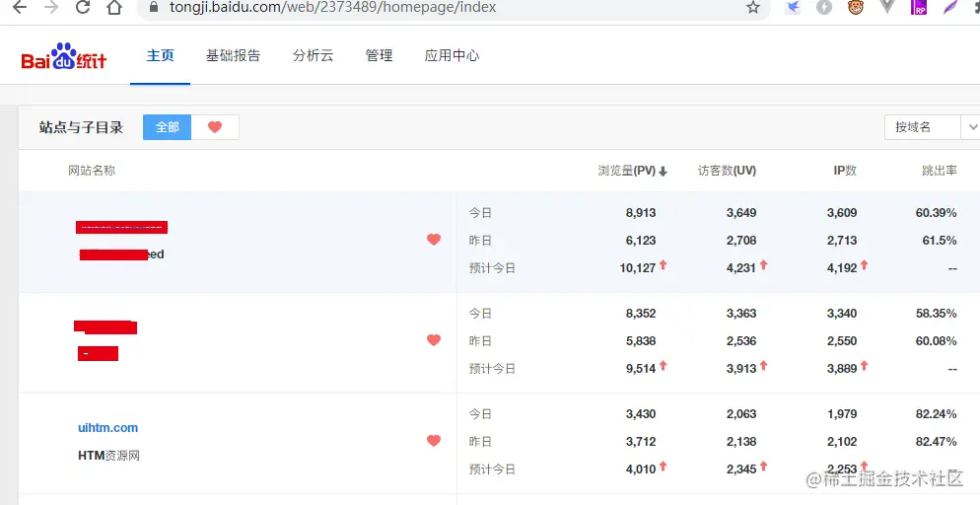Open the first redacted site domain link
Screen dimensions: 980x505
coord(122,227)
